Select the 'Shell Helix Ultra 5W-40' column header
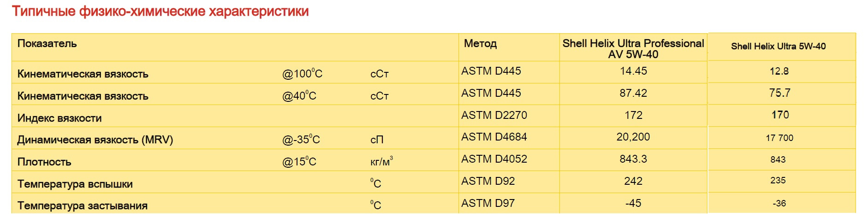This screenshot has height=223, width=868. (x=778, y=46)
